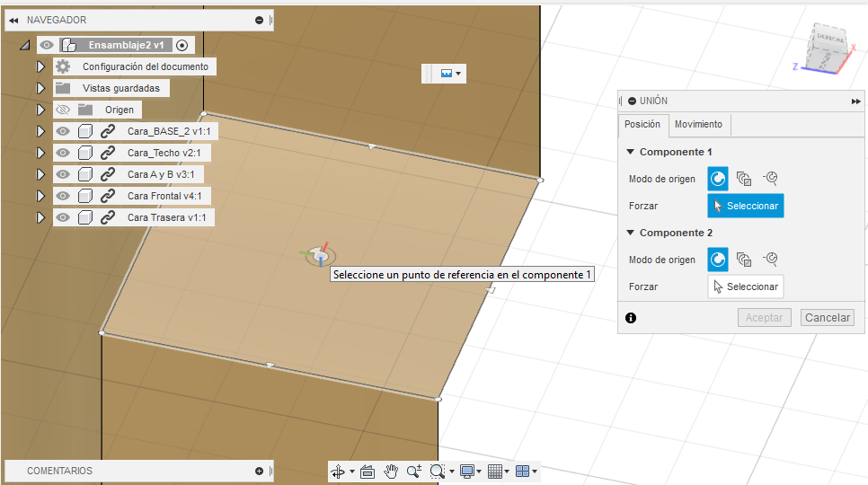The image size is (868, 485).
Task: Expand Cara A y B v3:1 node
Action: point(40,174)
